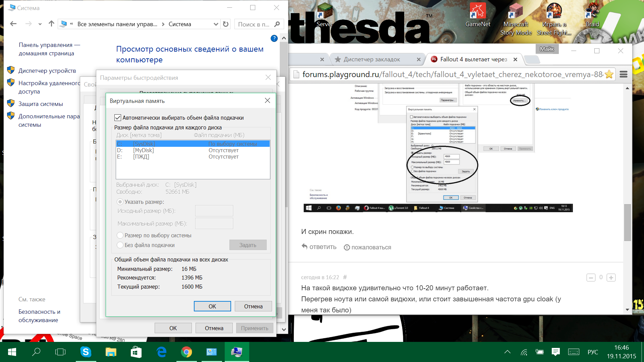644x362 pixels.
Task: Click the Chrome bookmark star icon
Action: 609,74
